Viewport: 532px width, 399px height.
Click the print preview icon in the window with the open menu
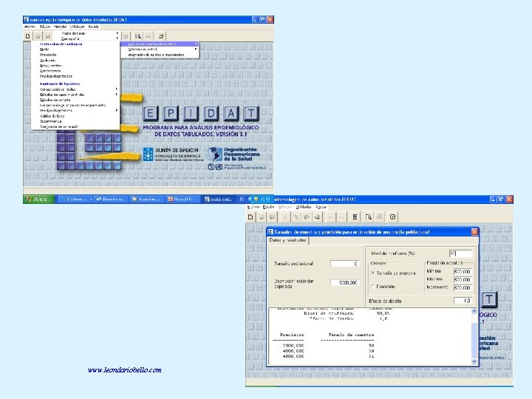click(137, 36)
